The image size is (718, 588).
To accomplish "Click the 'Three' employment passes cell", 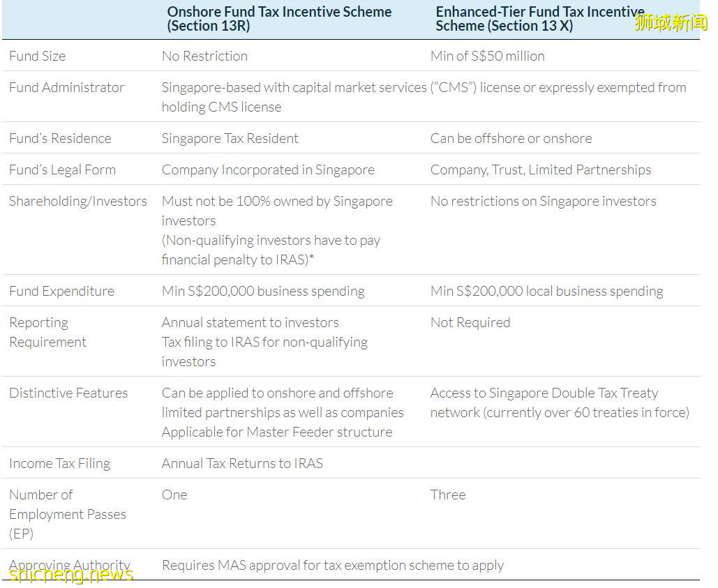I will pyautogui.click(x=447, y=495).
